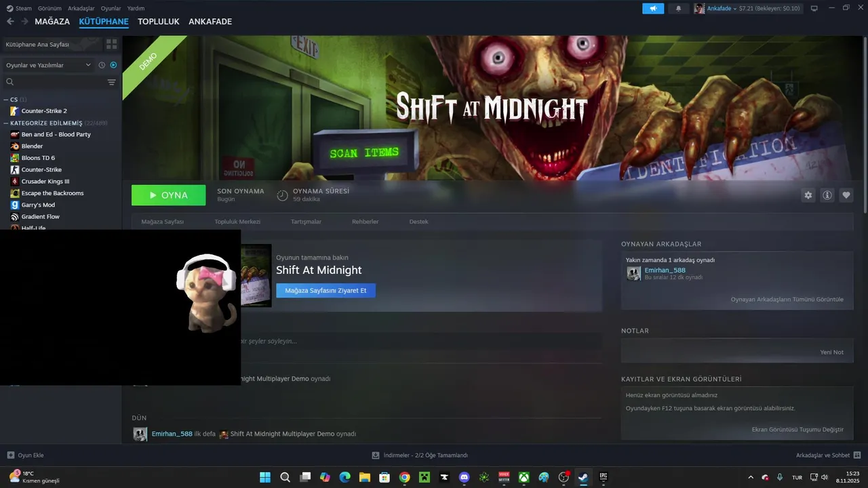Open the Oyunlar menu

pyautogui.click(x=111, y=8)
